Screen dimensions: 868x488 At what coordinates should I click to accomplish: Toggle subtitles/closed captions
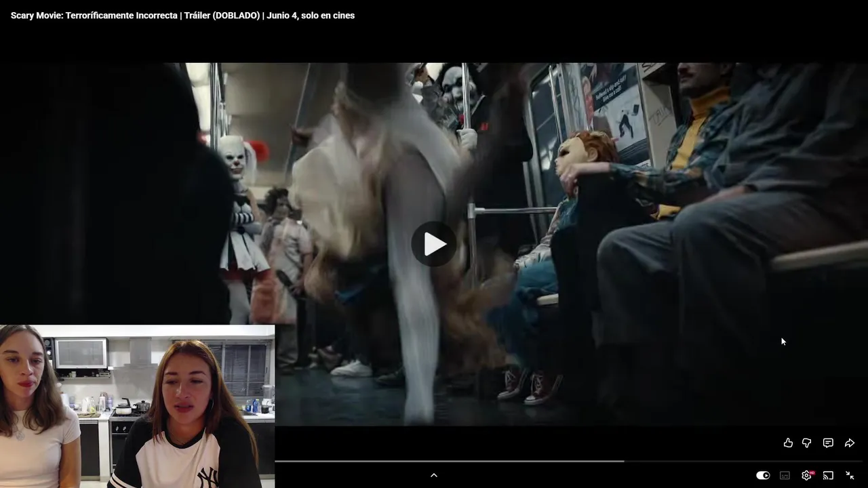(x=785, y=475)
